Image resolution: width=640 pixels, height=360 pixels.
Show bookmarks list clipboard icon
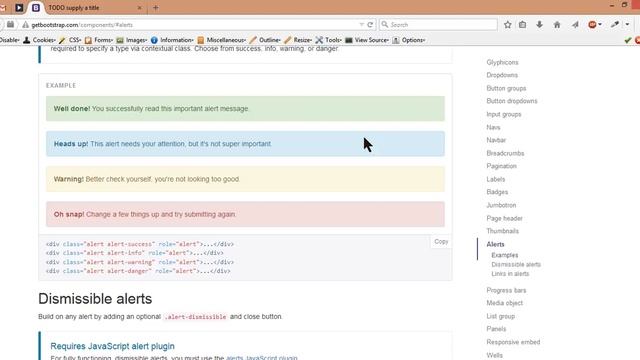(x=522, y=24)
